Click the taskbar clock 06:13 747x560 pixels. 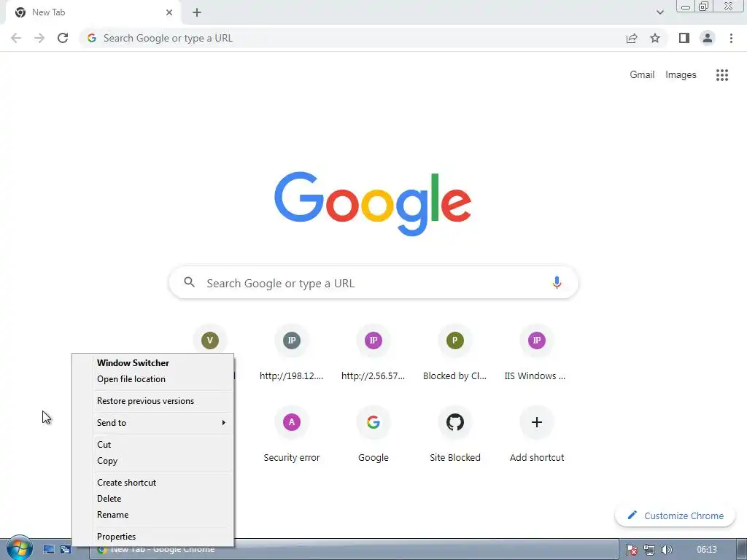coord(706,550)
